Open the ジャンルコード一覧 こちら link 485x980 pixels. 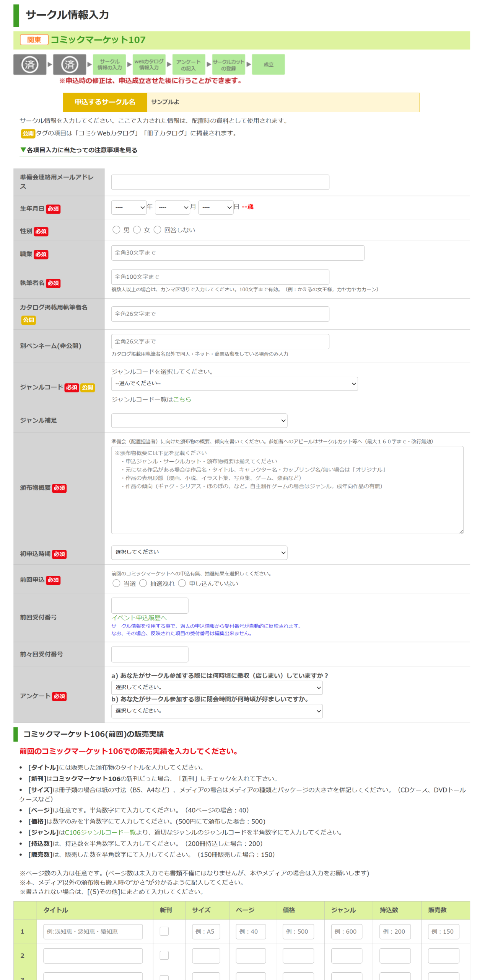coord(182,399)
